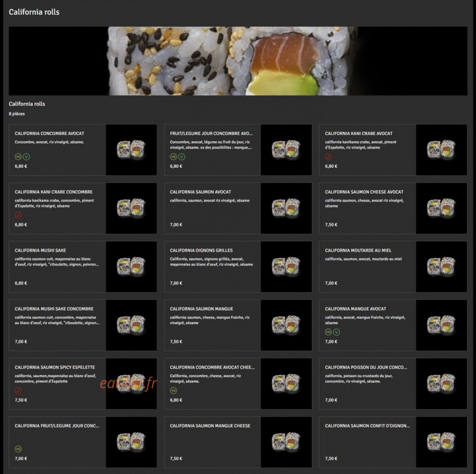
Task: Select the CALIFORNIA SAUMON MANGUE CHEESE title
Action: tap(210, 426)
